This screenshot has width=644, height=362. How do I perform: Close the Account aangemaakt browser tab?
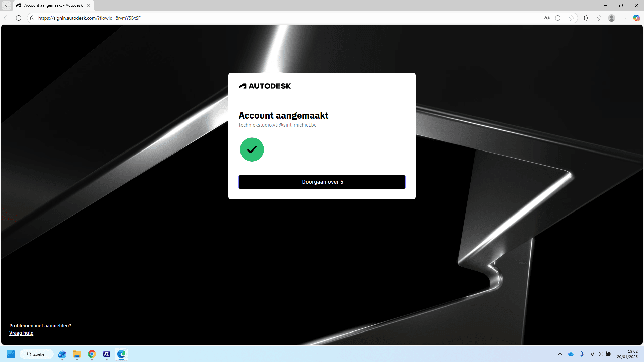click(x=89, y=5)
